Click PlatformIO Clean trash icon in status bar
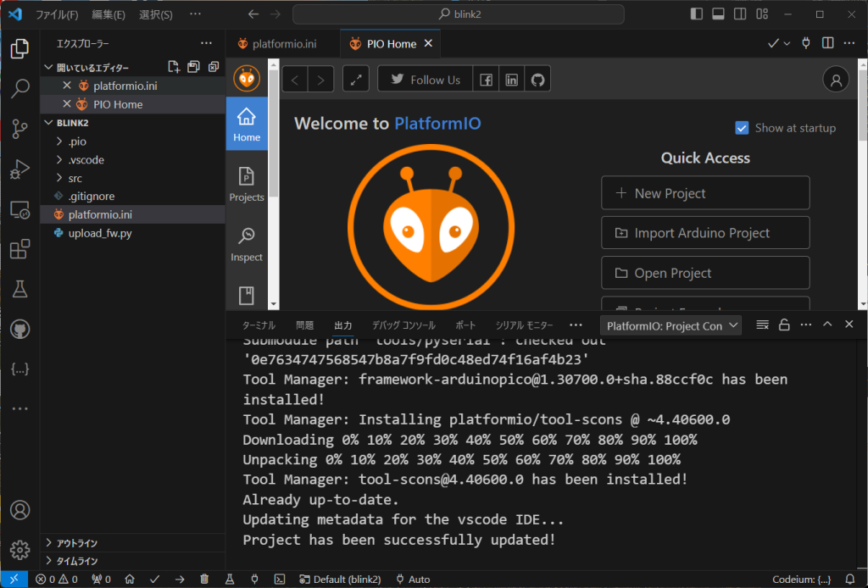 coord(204,580)
